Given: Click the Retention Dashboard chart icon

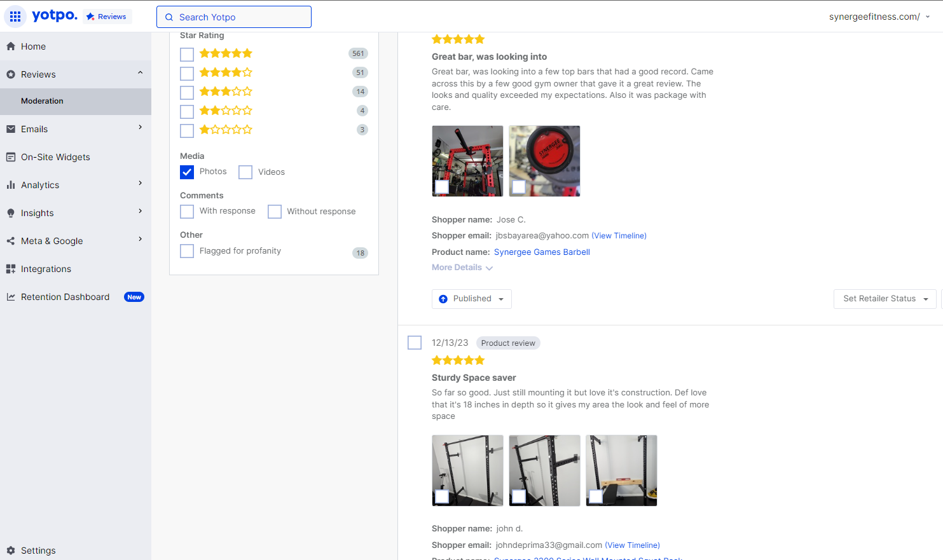Looking at the screenshot, I should (x=11, y=297).
